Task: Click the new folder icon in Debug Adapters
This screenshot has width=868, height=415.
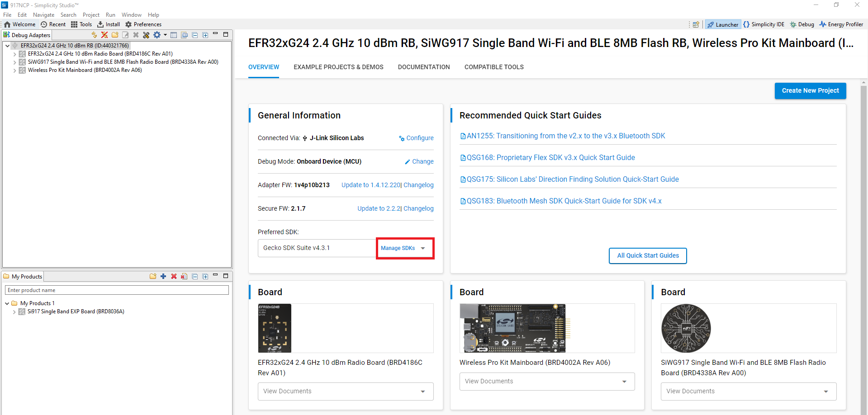Action: [115, 35]
